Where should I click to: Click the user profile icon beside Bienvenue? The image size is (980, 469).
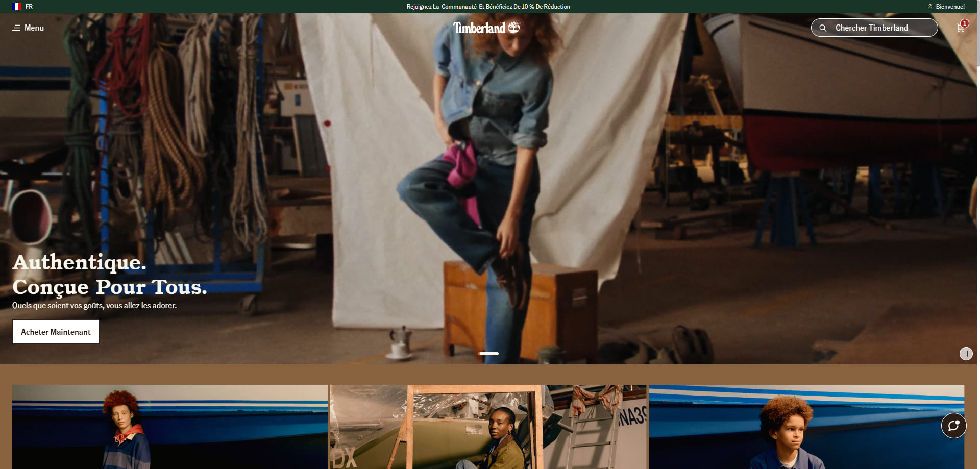coord(930,7)
